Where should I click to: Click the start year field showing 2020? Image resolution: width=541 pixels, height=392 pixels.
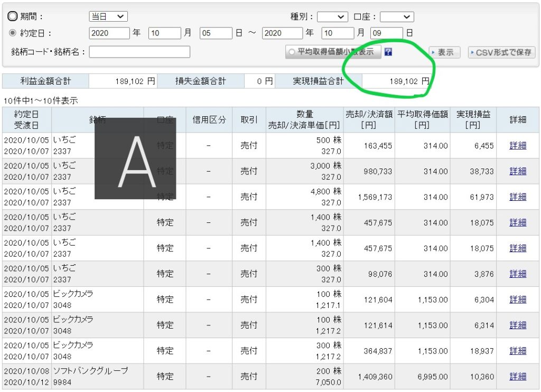point(109,33)
